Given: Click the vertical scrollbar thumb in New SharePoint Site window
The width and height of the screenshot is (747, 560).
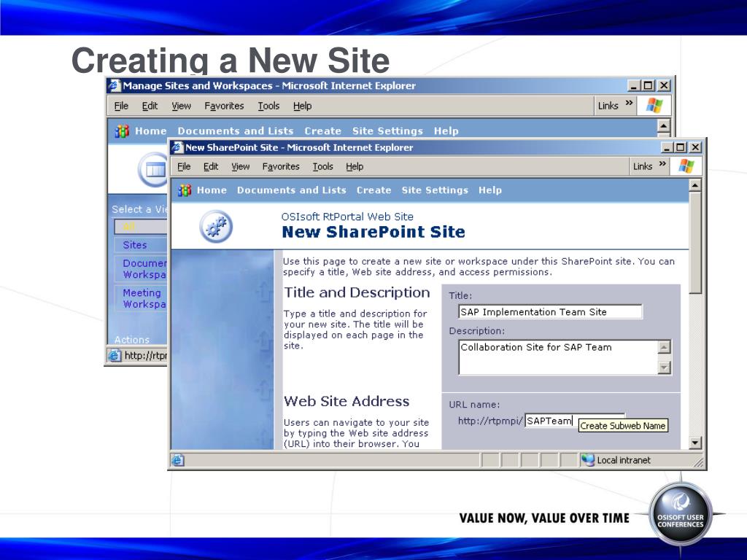Looking at the screenshot, I should coord(695,242).
